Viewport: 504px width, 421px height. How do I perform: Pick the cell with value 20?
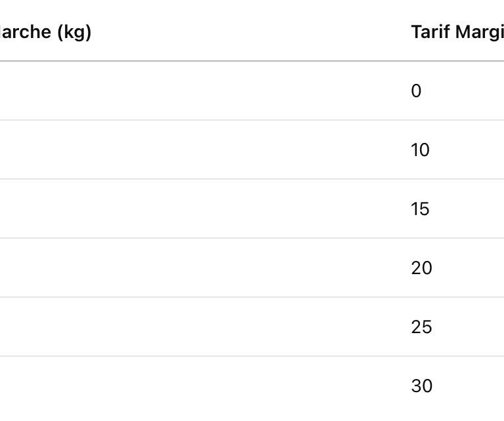[421, 268]
